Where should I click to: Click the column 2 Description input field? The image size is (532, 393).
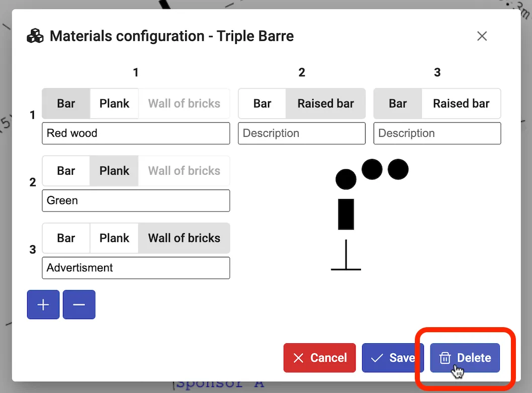tap(301, 133)
